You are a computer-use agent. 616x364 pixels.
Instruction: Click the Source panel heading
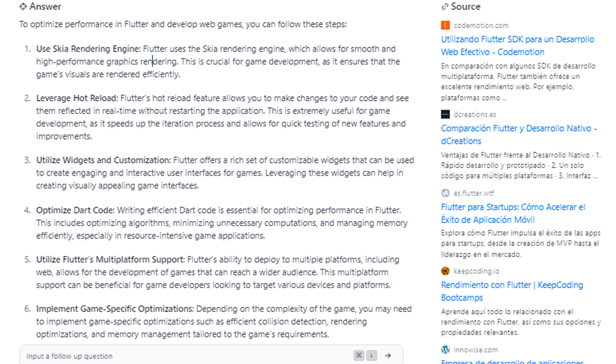466,7
